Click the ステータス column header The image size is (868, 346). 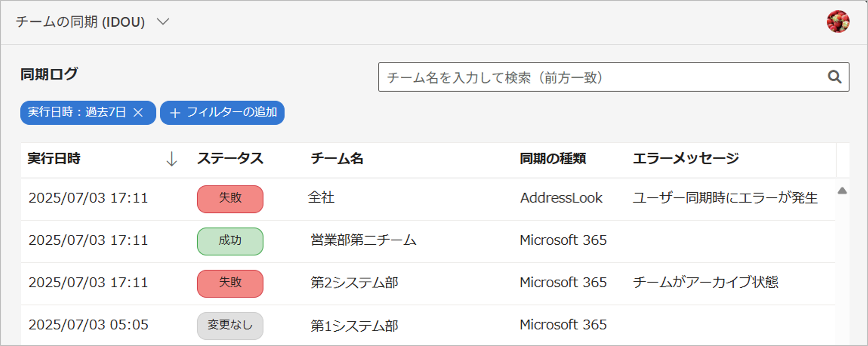(230, 159)
